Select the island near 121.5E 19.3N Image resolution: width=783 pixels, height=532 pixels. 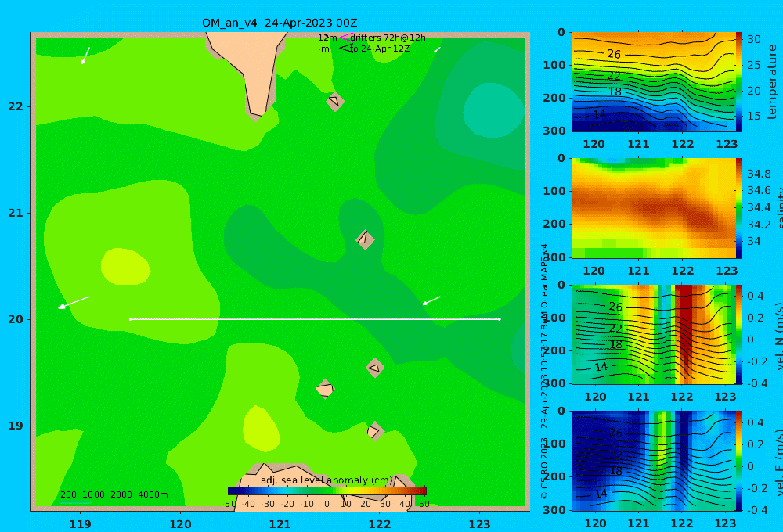pos(325,389)
